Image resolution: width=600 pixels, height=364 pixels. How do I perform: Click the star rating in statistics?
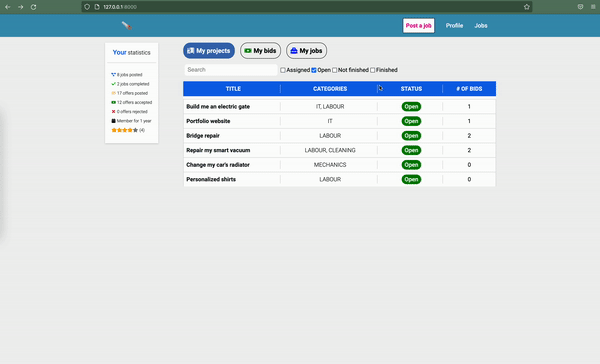coord(124,130)
